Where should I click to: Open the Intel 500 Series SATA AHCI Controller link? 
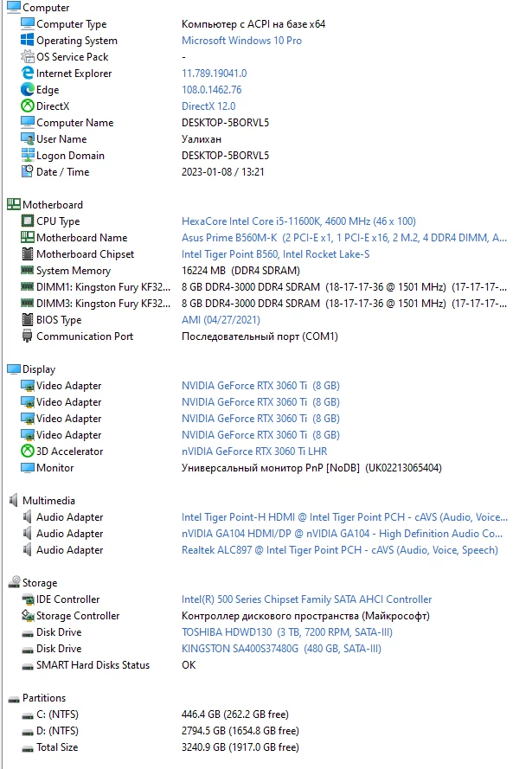(306, 599)
